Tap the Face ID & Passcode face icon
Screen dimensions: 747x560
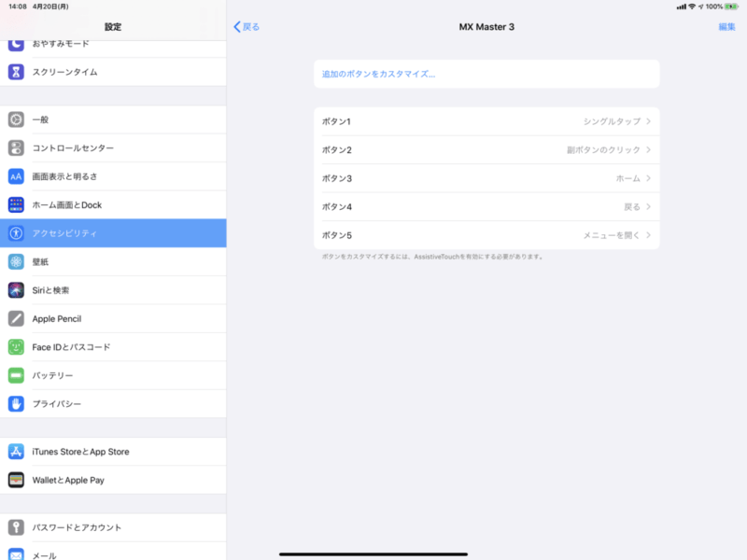[x=16, y=347]
